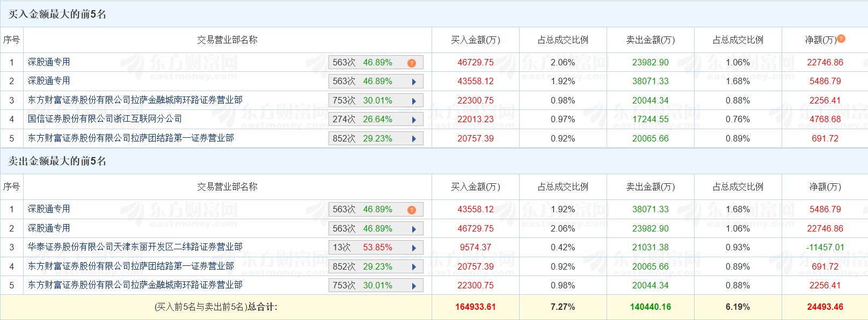
Task: Click 买入金额(万) column header in top table
Action: click(x=475, y=40)
